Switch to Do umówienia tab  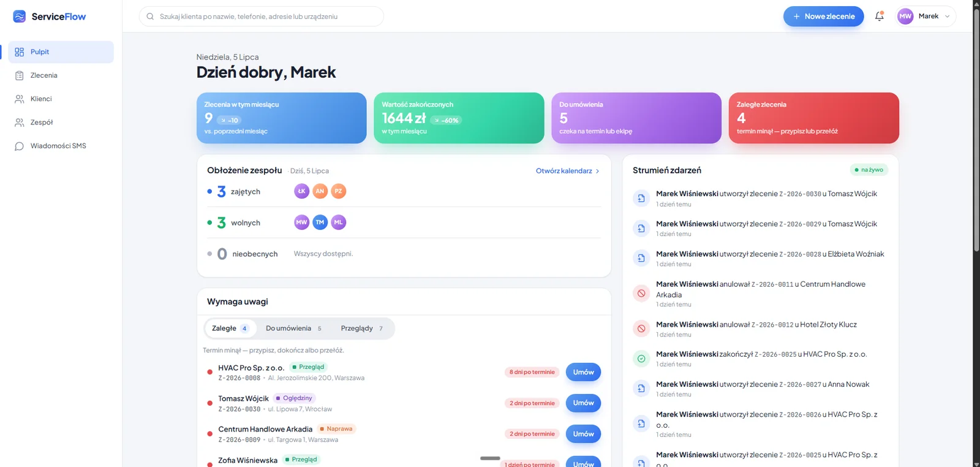point(294,328)
